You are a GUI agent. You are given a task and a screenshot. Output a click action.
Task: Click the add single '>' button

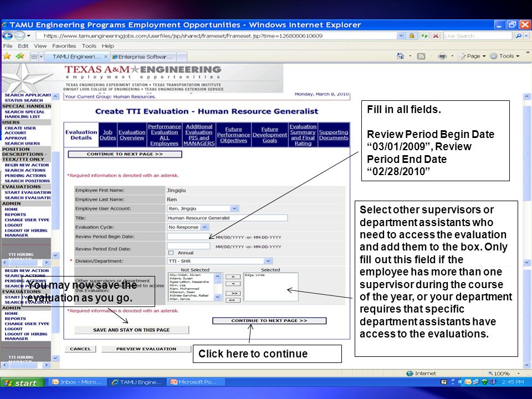(x=233, y=277)
